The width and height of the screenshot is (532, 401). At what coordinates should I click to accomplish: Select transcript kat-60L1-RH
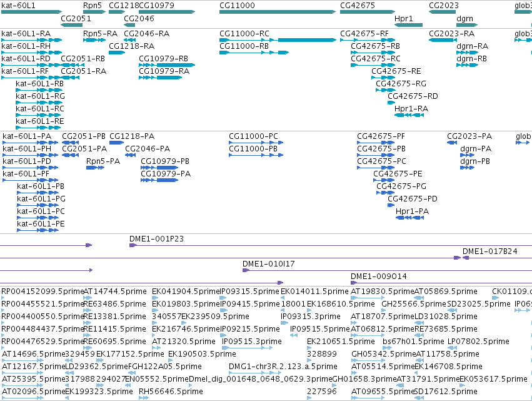point(31,53)
